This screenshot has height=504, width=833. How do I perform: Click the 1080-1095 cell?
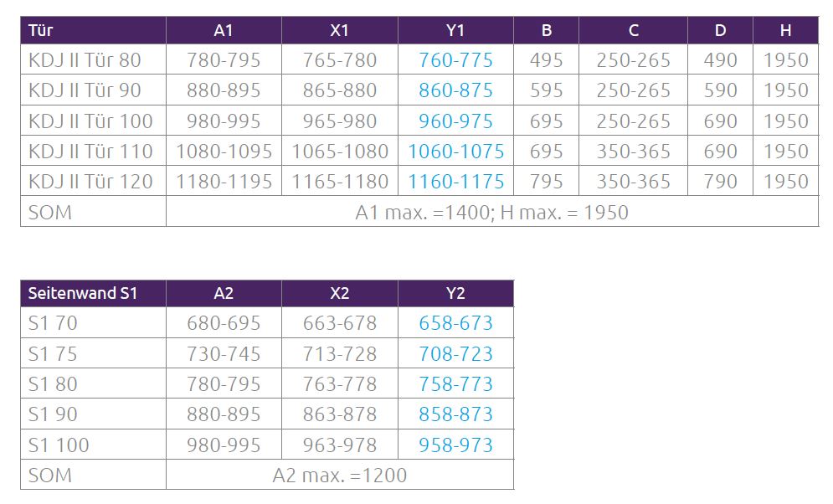[224, 152]
